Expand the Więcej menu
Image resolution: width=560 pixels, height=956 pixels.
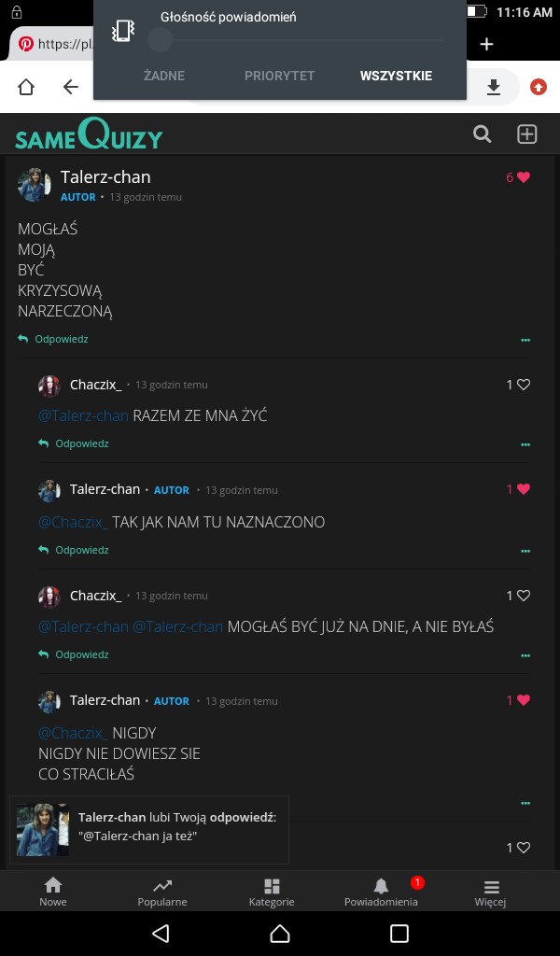tap(491, 893)
